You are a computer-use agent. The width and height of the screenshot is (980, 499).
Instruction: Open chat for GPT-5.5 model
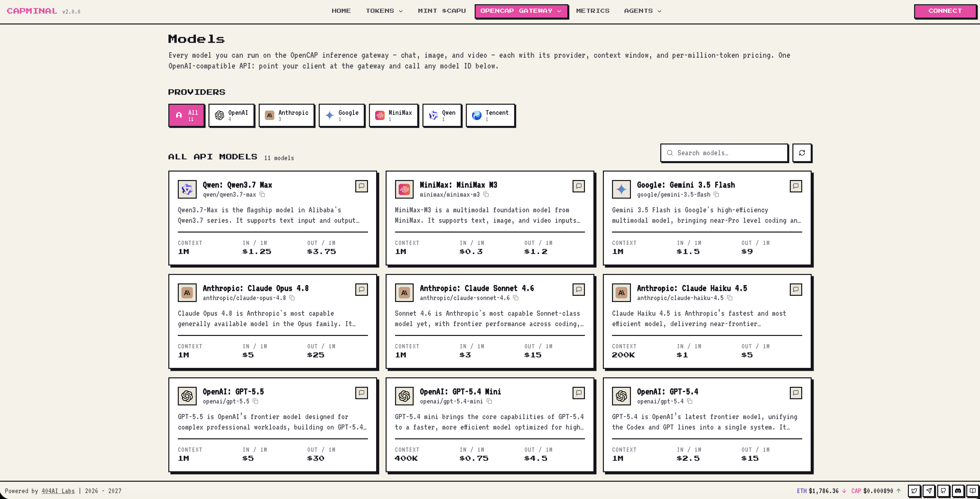tap(361, 393)
